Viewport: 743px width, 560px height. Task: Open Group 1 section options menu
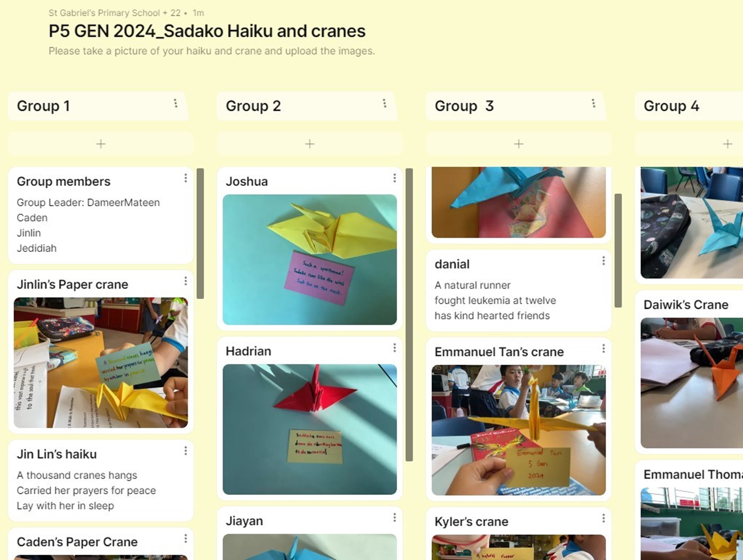176,103
